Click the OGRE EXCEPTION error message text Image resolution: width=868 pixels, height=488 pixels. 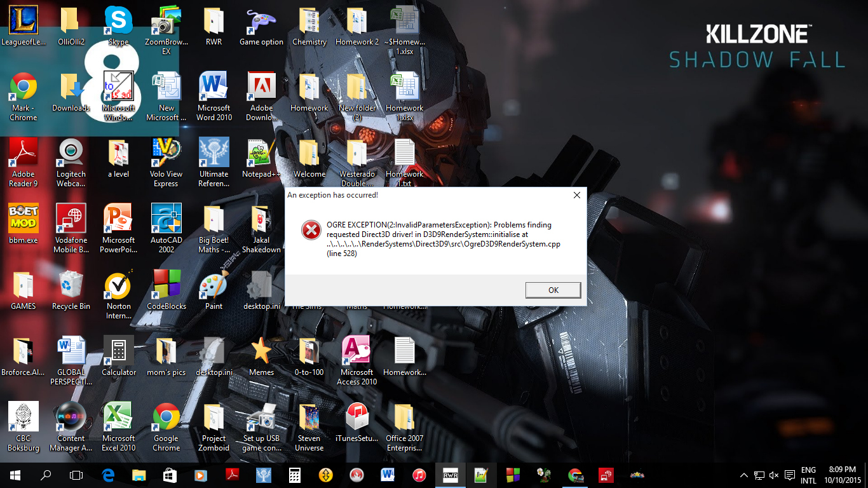tap(444, 239)
